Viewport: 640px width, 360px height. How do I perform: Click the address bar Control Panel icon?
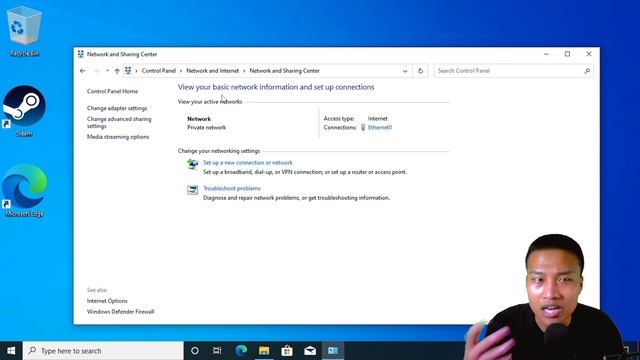tap(128, 71)
